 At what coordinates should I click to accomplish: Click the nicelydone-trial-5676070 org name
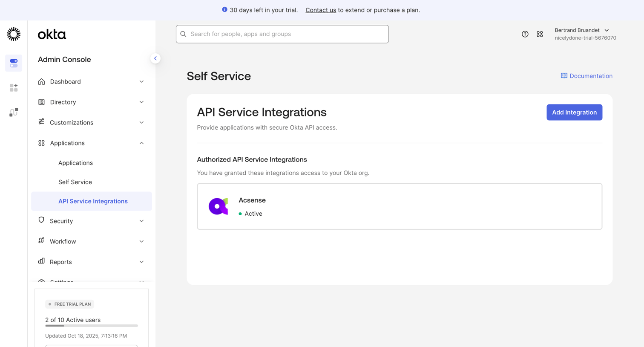585,38
